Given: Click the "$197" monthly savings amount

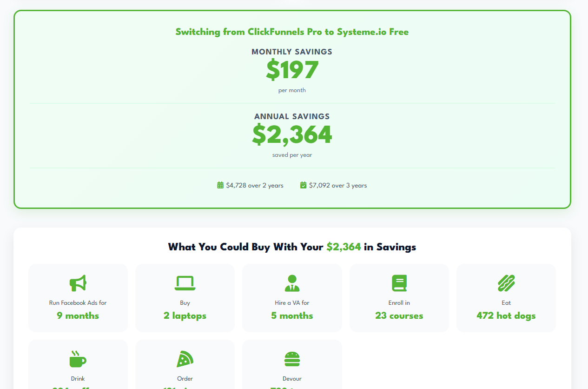Looking at the screenshot, I should [x=292, y=70].
